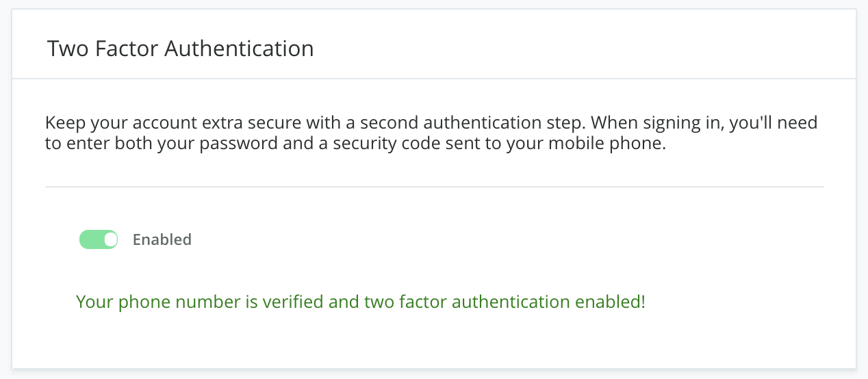Click the word "verified" in the green message
The image size is (868, 379).
(281, 302)
